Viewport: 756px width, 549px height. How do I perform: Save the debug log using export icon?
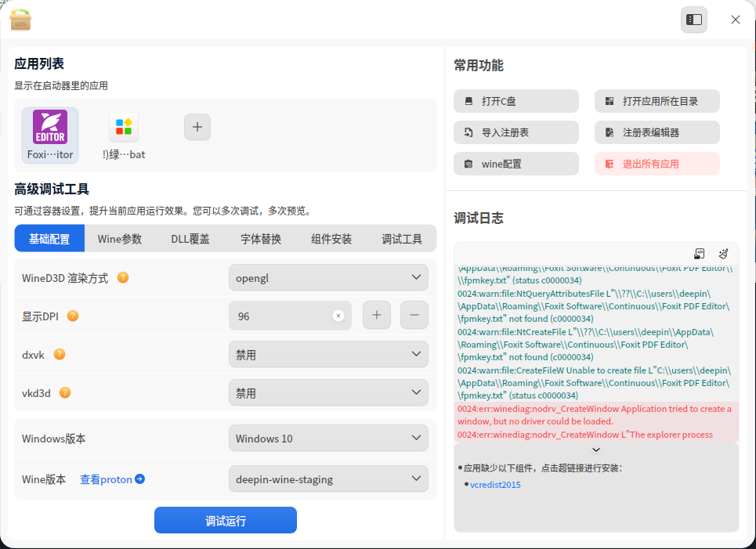pos(699,254)
